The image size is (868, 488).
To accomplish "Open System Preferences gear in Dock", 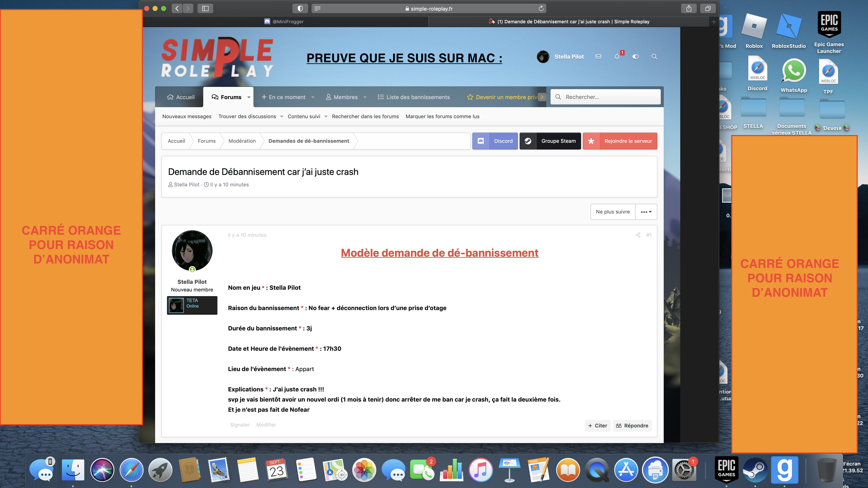I will pyautogui.click(x=684, y=470).
